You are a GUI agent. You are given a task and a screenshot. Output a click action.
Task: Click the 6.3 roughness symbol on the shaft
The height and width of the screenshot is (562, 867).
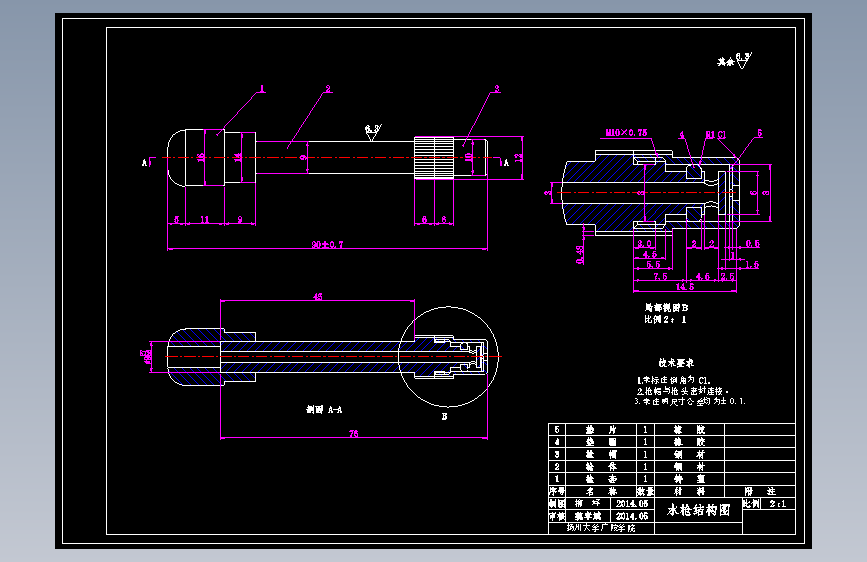click(x=373, y=132)
